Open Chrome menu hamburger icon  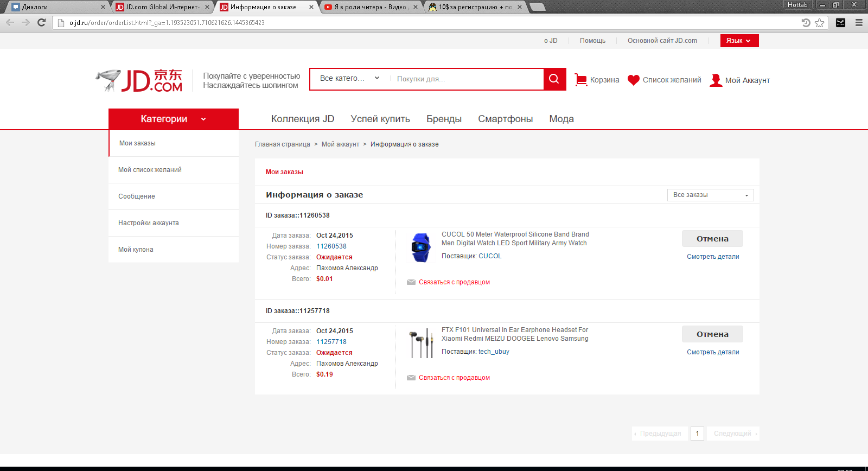coord(859,23)
